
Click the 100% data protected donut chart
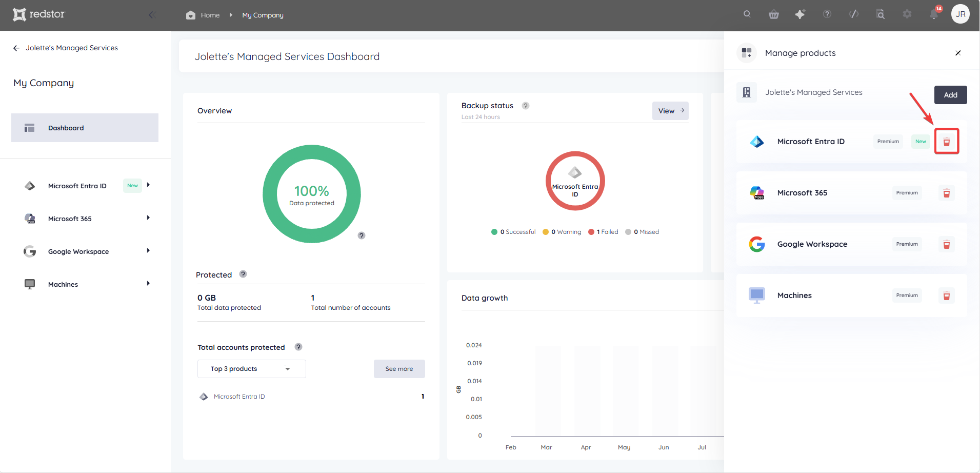click(x=312, y=194)
